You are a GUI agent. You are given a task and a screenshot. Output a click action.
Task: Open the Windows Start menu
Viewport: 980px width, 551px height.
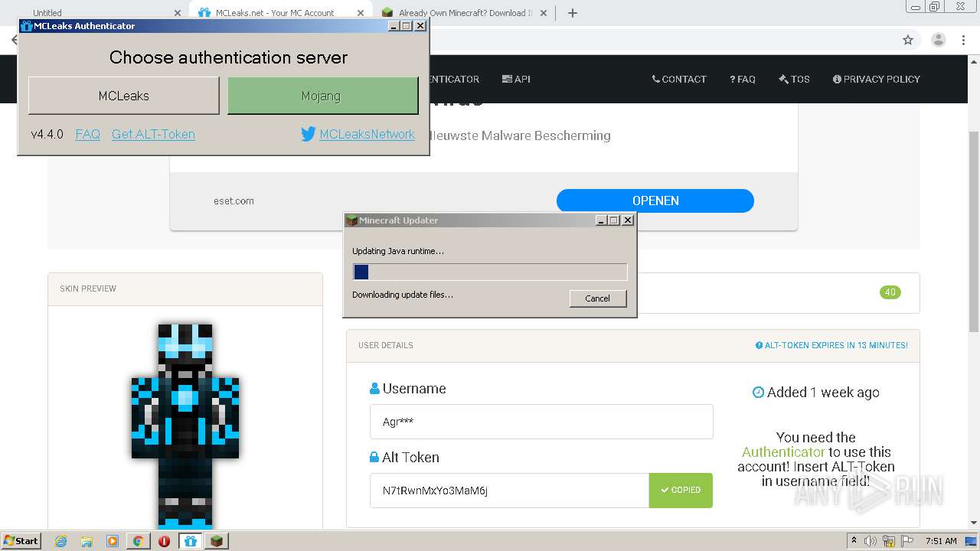coord(21,540)
